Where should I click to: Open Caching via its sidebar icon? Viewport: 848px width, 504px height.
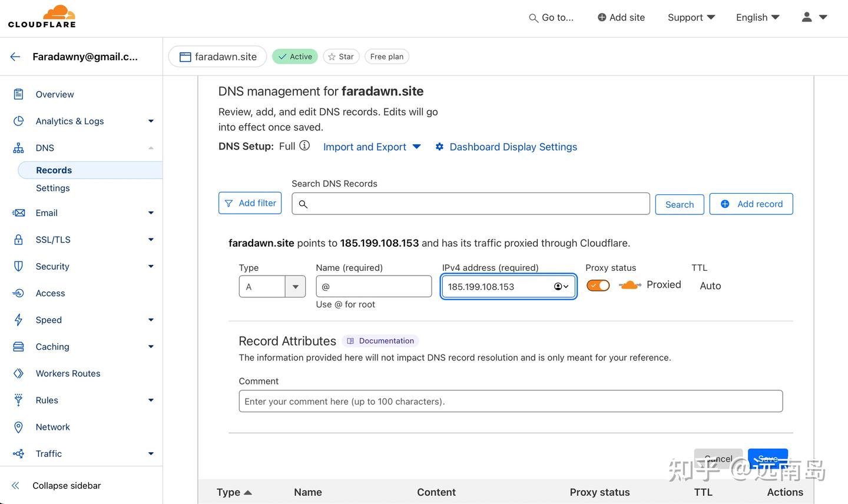tap(18, 346)
